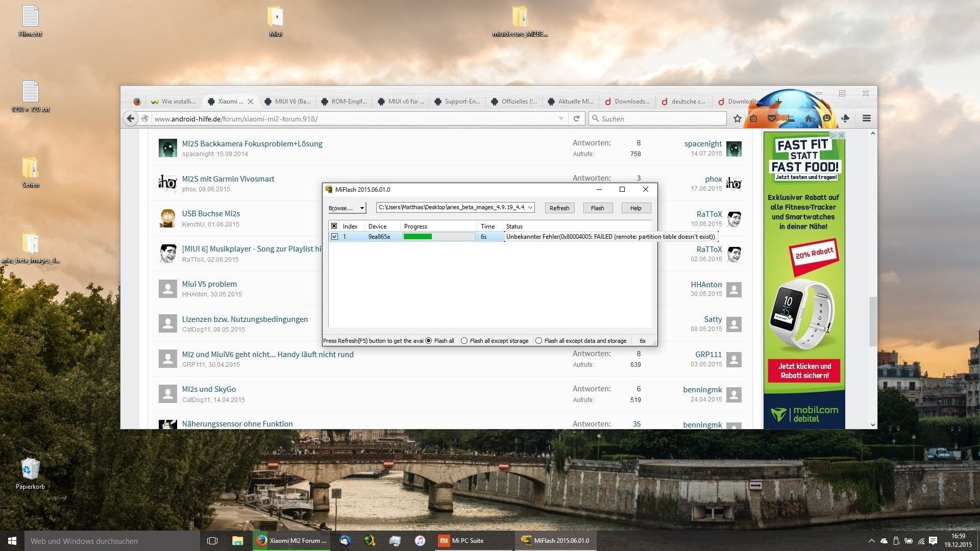Go to the Firefox home page icon

point(808,118)
